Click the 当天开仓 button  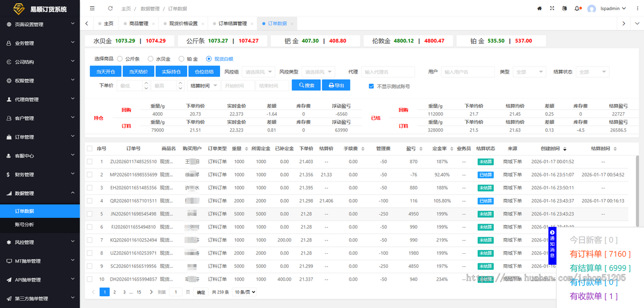pos(106,71)
